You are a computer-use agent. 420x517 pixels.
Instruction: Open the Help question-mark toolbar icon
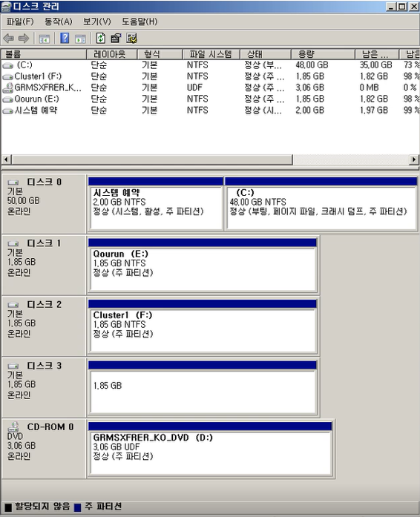(65, 39)
